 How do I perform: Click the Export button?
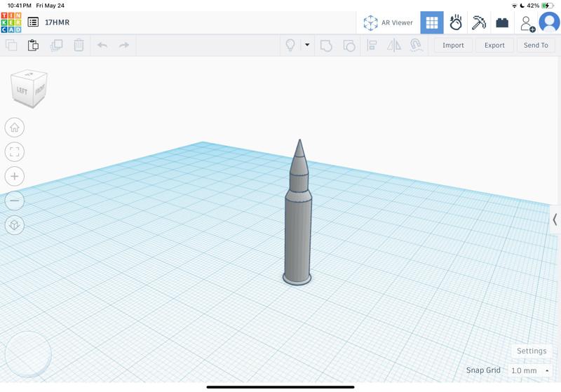(494, 46)
